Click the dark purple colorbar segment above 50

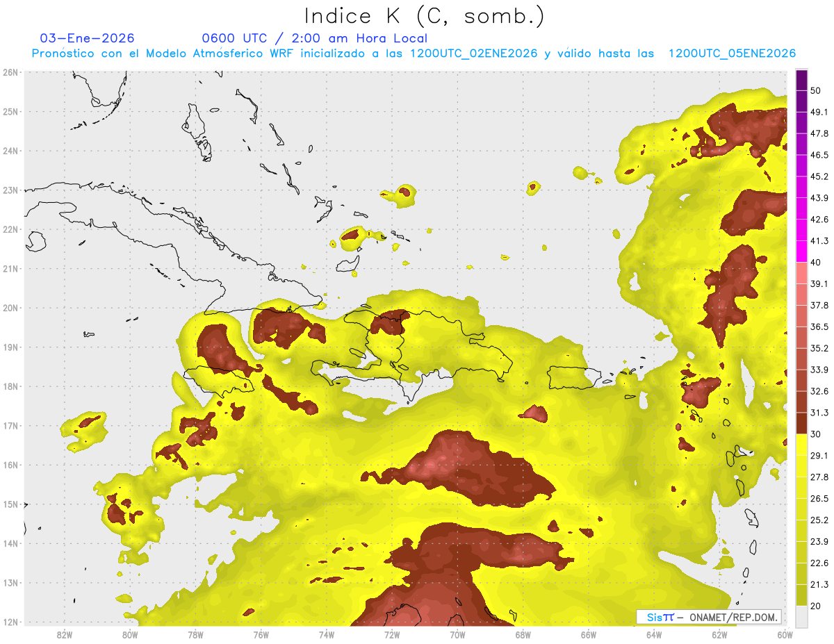[x=801, y=80]
